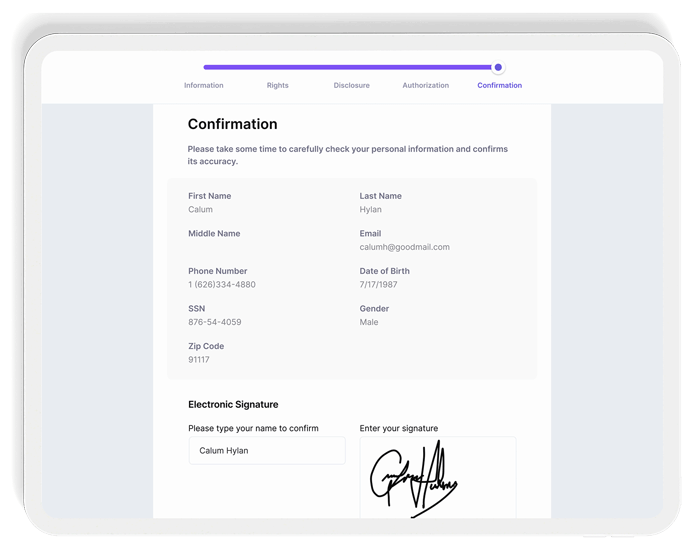Click the typed name input field
This screenshot has height=542, width=700.
tap(266, 451)
